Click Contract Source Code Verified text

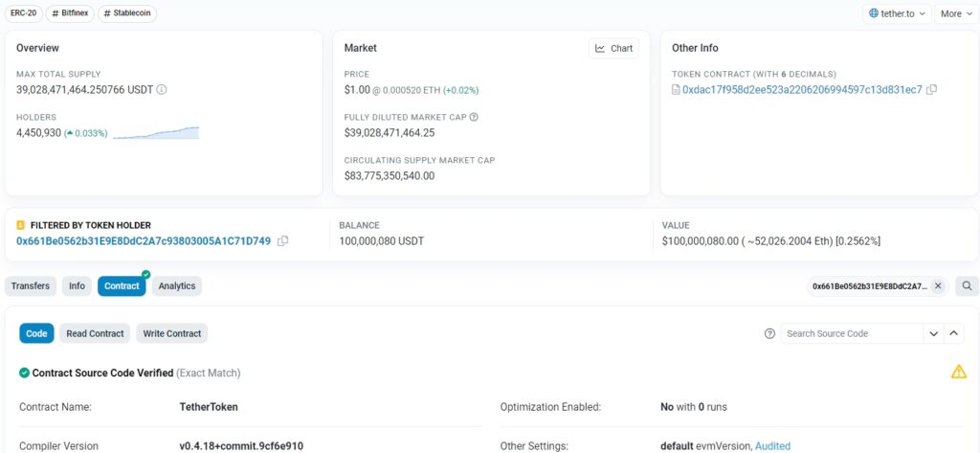pos(103,373)
